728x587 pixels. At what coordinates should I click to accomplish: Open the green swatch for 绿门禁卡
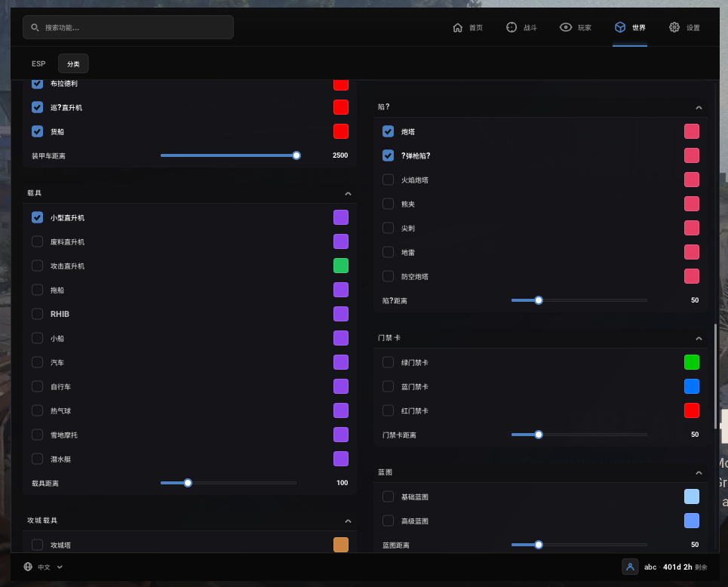[692, 362]
